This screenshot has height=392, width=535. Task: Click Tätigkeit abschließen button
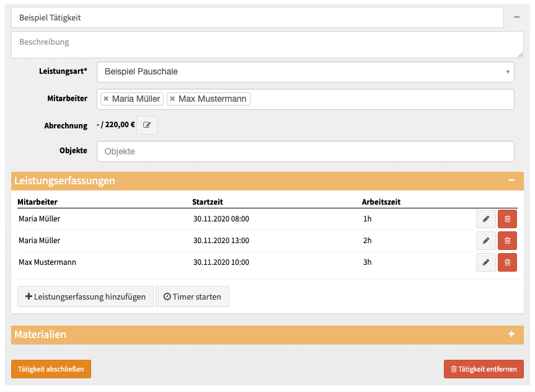point(51,369)
